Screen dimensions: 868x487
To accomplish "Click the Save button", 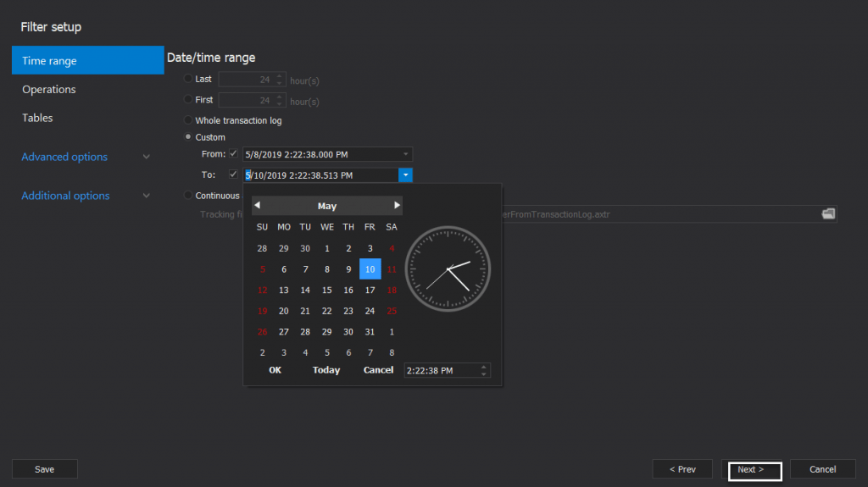I will [45, 469].
